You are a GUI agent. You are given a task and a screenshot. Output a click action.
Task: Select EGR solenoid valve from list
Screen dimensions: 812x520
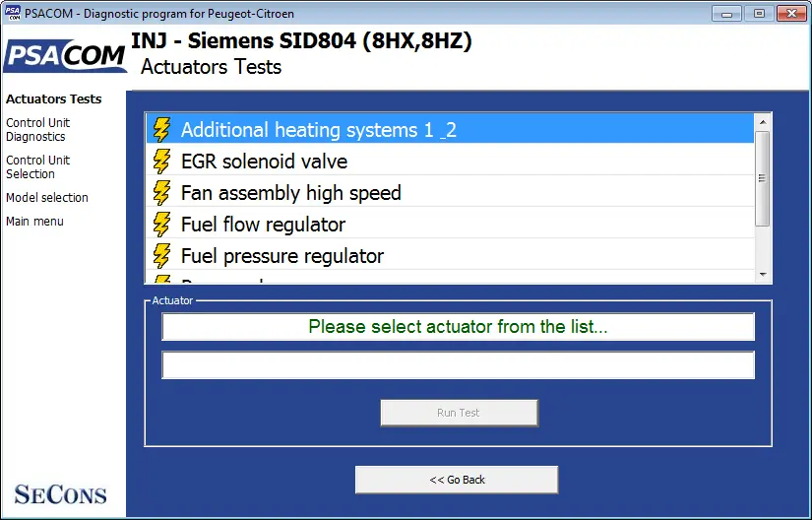click(450, 162)
